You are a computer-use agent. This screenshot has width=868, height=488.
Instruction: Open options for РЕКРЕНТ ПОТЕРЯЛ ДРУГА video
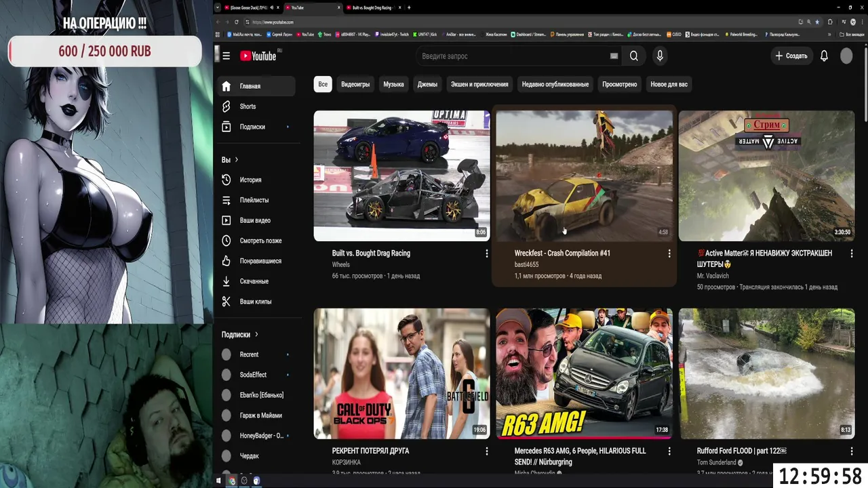(x=486, y=451)
